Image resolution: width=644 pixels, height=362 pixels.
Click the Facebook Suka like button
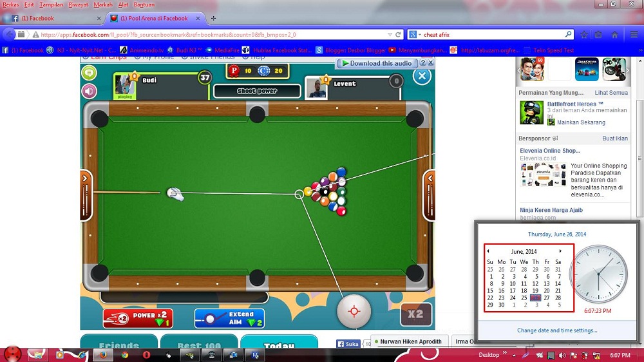pos(348,344)
